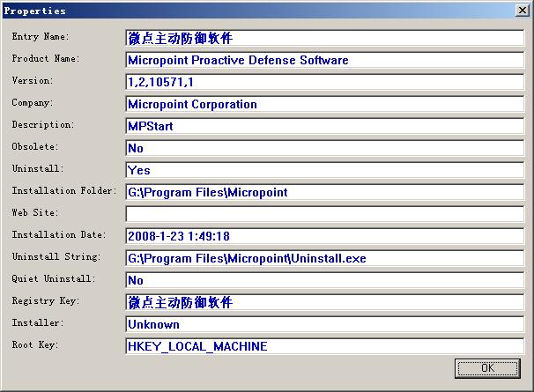The image size is (534, 392).
Task: Click the Obsolete field value
Action: [x=324, y=148]
